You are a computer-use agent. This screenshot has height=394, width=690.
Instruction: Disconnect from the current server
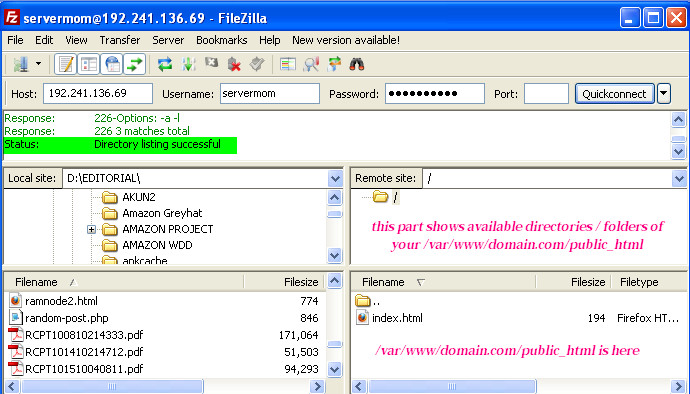234,64
